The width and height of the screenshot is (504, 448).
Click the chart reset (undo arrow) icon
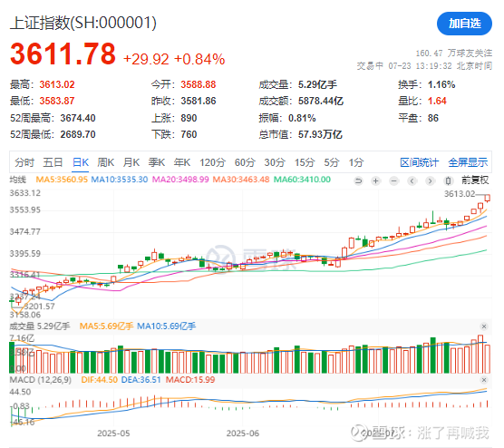(x=358, y=181)
